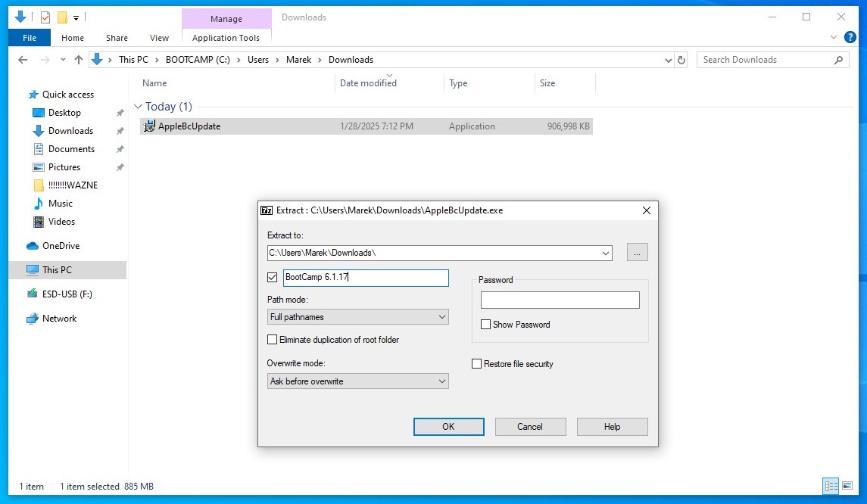Screen dimensions: 867x504
Task: Switch to the Home ribbon tab
Action: 73,38
